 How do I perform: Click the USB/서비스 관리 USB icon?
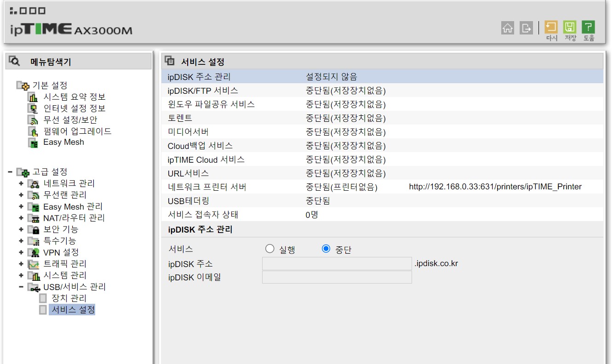click(34, 287)
